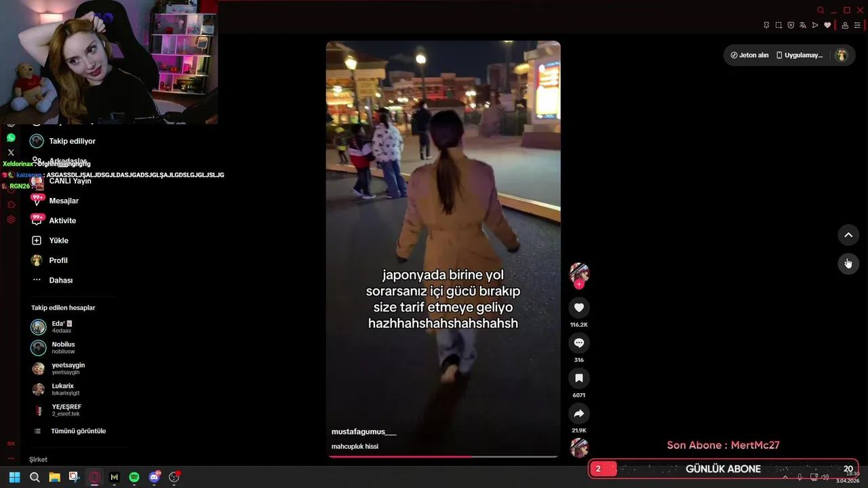Viewport: 868px width, 488px height.
Task: Open the followed account yeetsaygin
Action: tap(58, 369)
